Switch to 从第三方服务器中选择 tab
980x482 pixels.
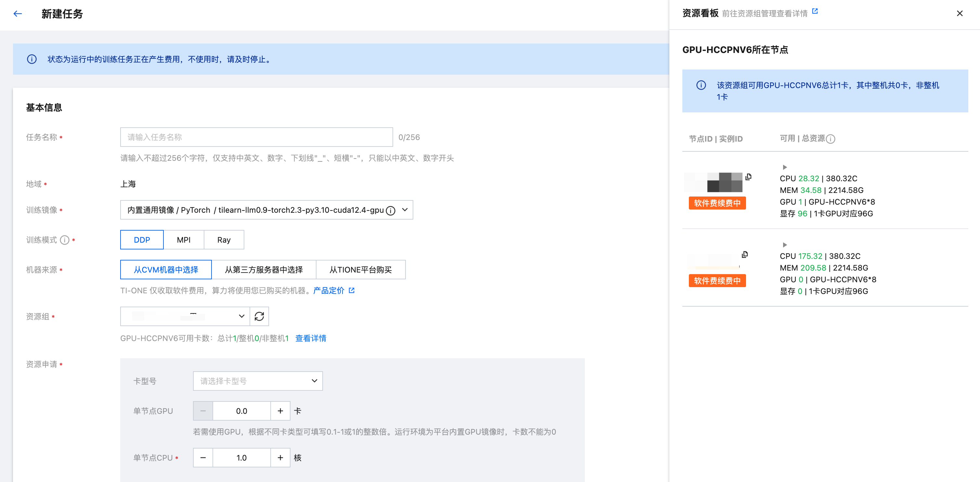264,270
